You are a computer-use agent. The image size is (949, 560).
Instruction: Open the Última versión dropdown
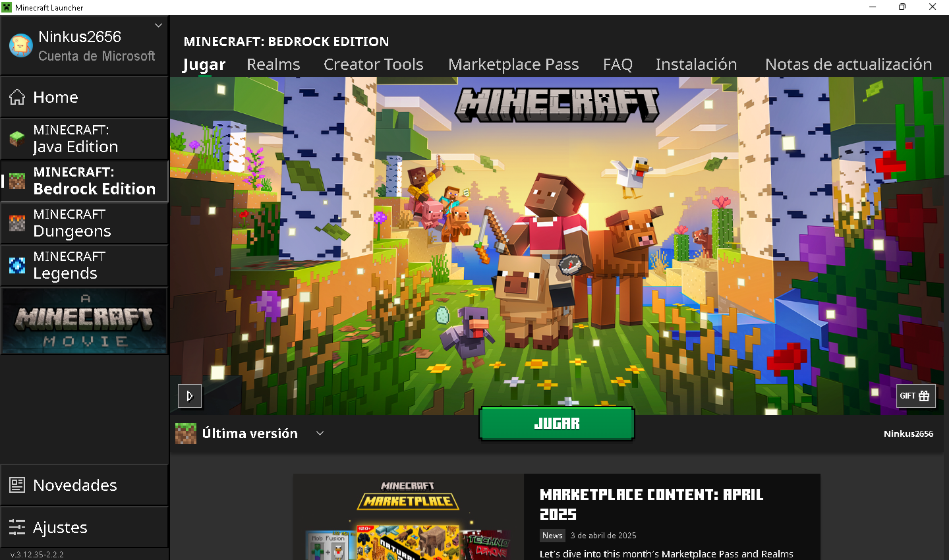click(x=250, y=434)
